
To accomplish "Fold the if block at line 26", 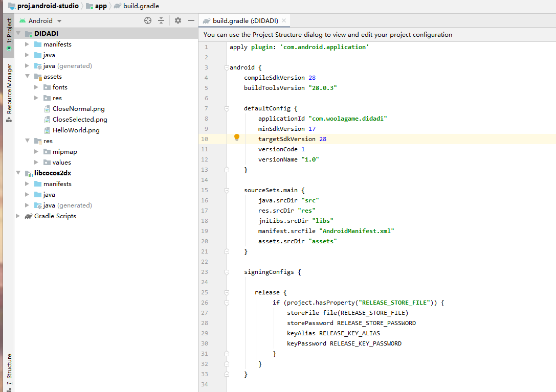I will tap(227, 303).
